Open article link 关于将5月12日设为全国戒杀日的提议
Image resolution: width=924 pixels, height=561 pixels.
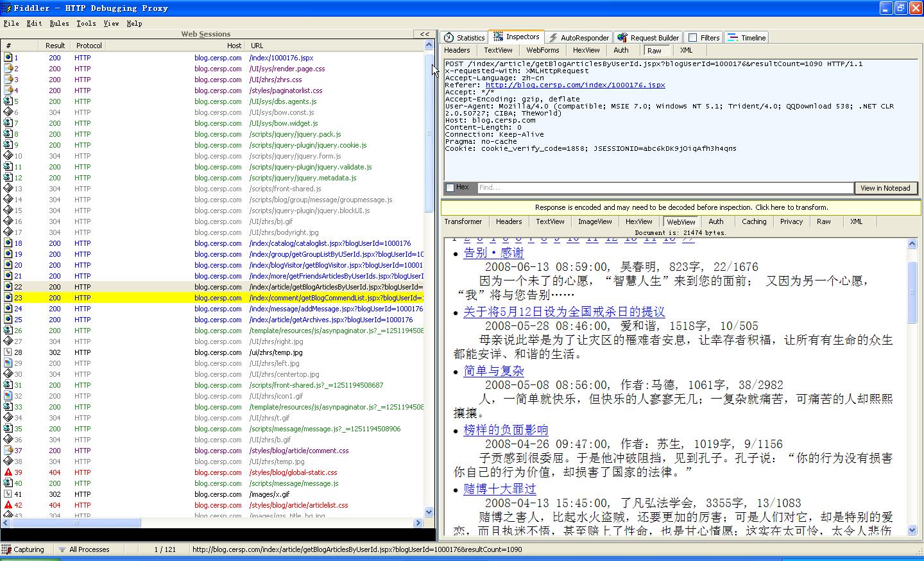pyautogui.click(x=564, y=312)
